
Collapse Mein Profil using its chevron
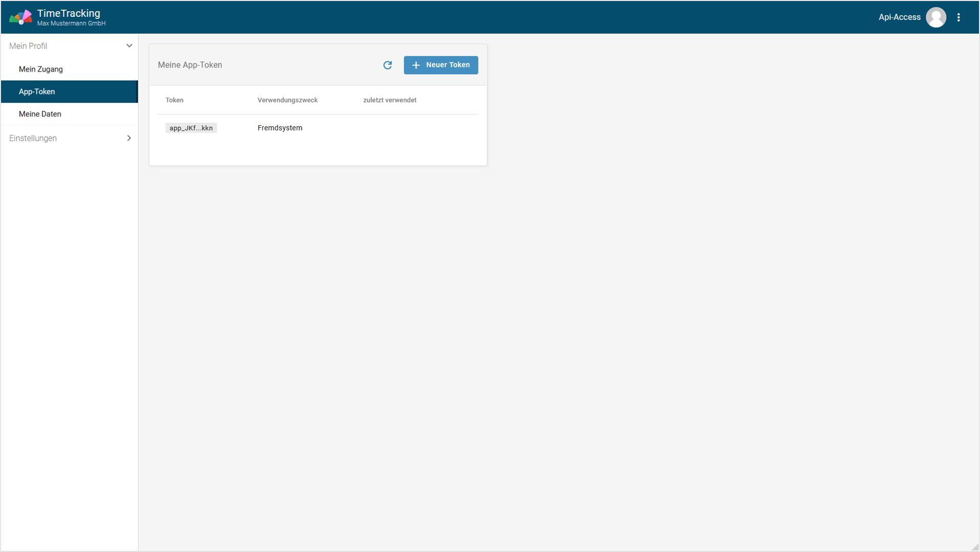pos(129,46)
